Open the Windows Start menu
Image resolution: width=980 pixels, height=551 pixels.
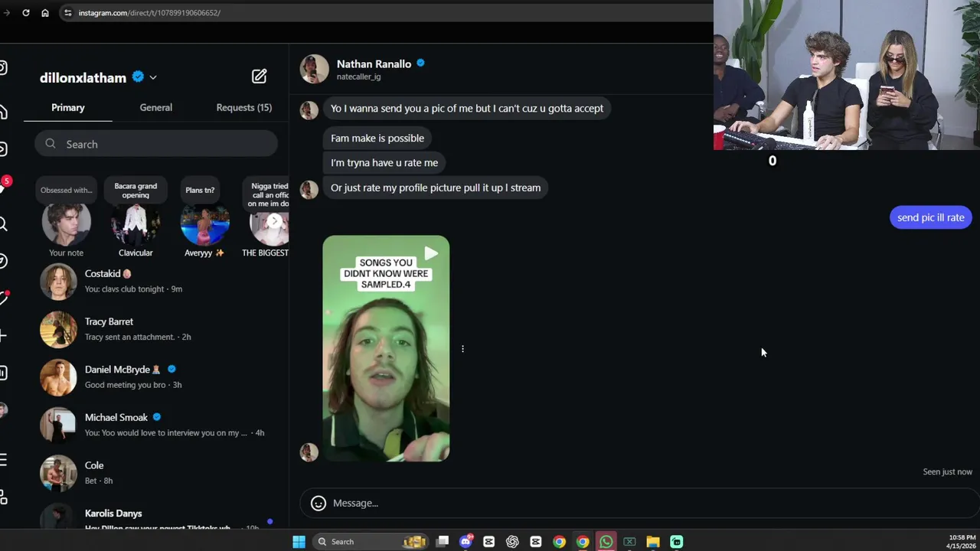[x=299, y=542]
